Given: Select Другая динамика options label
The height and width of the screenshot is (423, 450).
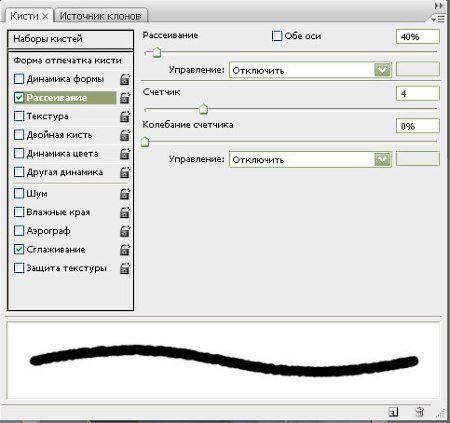Looking at the screenshot, I should coord(65,172).
